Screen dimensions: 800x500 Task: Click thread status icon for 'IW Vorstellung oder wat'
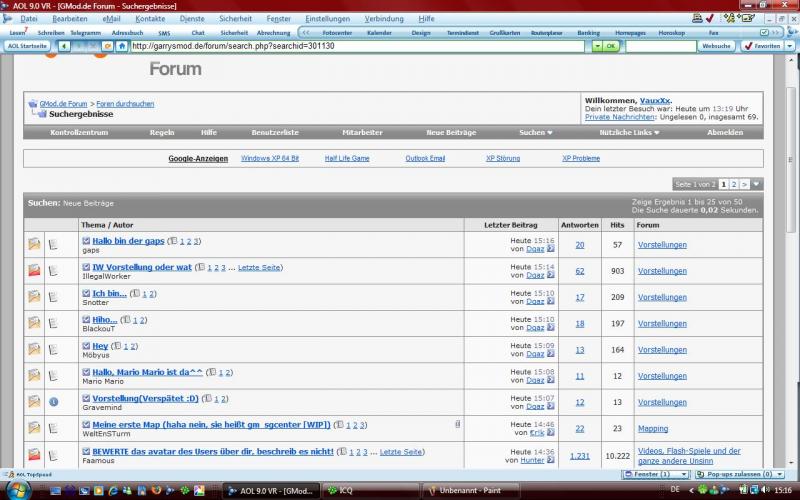tap(35, 270)
